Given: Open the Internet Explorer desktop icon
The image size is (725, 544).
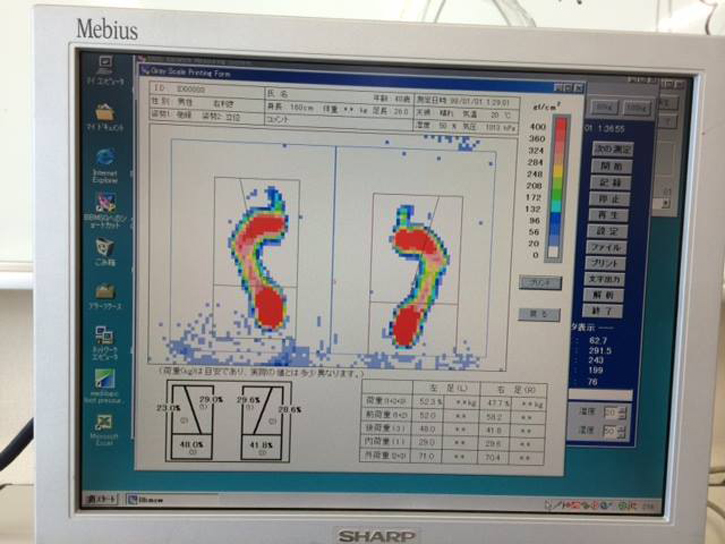Looking at the screenshot, I should coord(104,160).
